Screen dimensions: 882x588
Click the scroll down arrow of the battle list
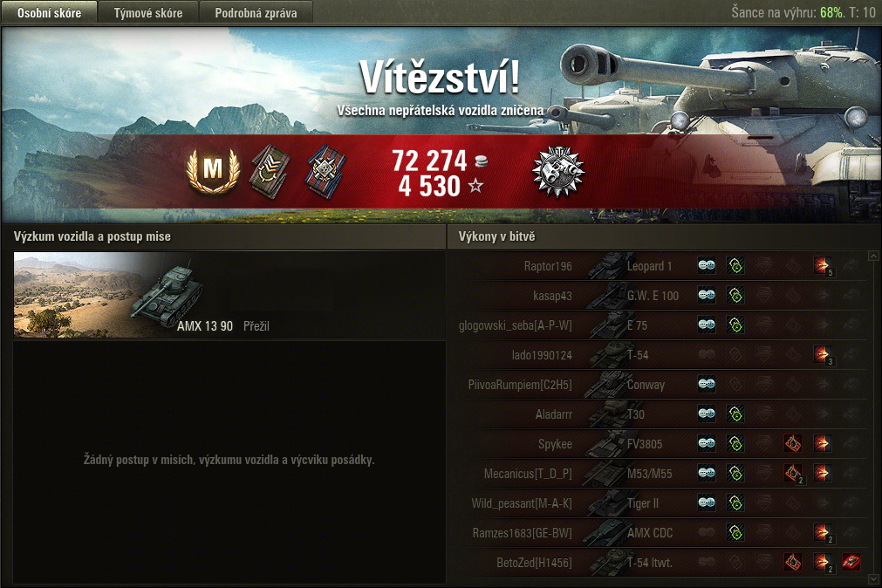tap(873, 578)
